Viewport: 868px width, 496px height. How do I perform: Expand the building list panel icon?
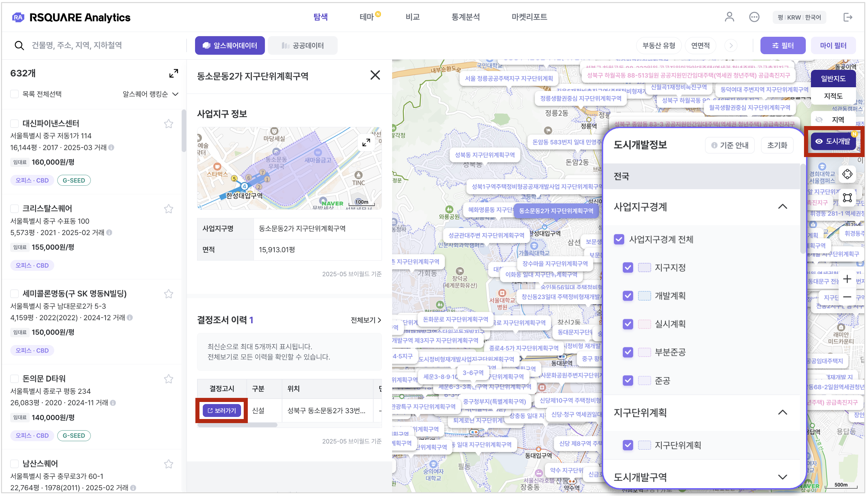tap(174, 73)
